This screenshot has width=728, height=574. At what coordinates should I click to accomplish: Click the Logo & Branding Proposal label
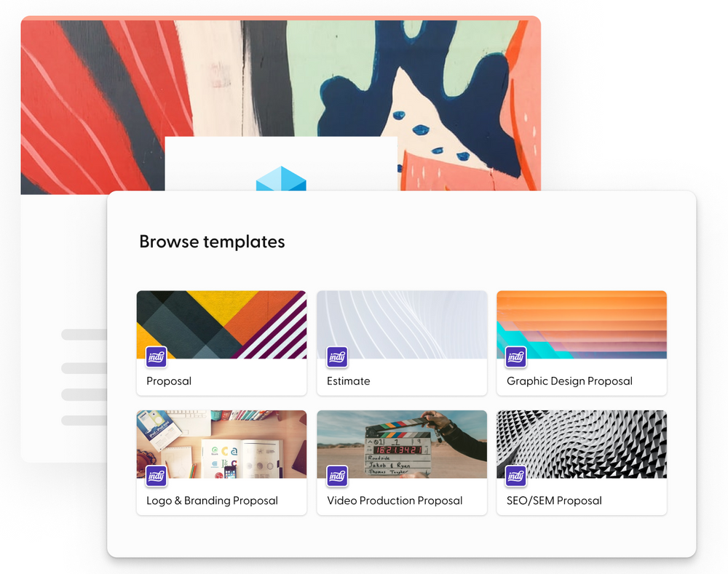[x=212, y=501]
